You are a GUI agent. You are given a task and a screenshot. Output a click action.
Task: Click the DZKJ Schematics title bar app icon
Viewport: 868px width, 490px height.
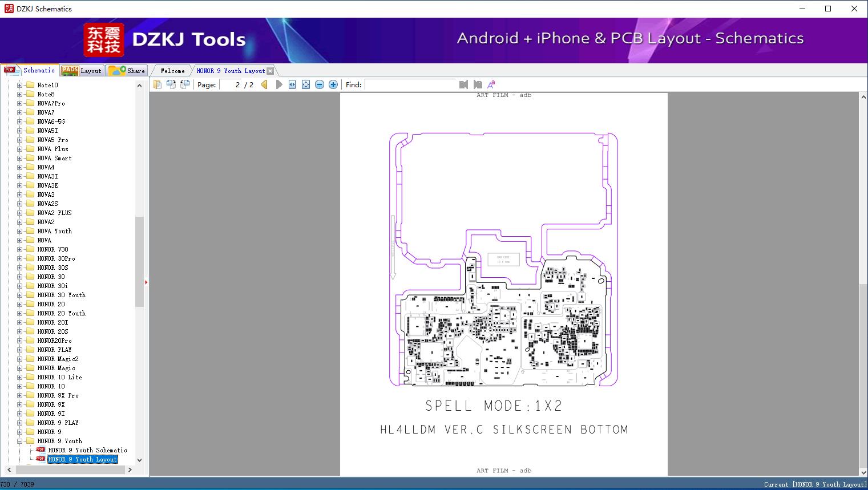tap(9, 9)
